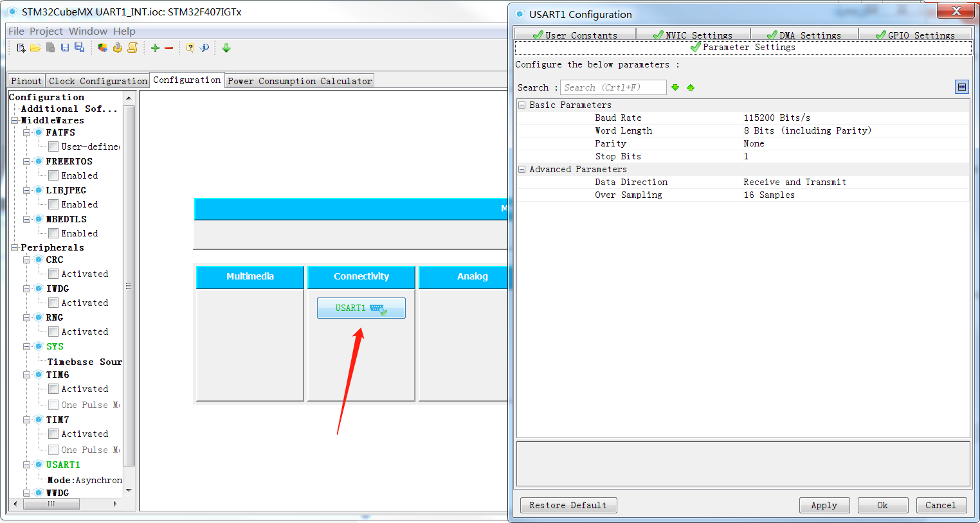This screenshot has height=523, width=980.
Task: Switch to the Clock Configuration tab
Action: coord(98,80)
